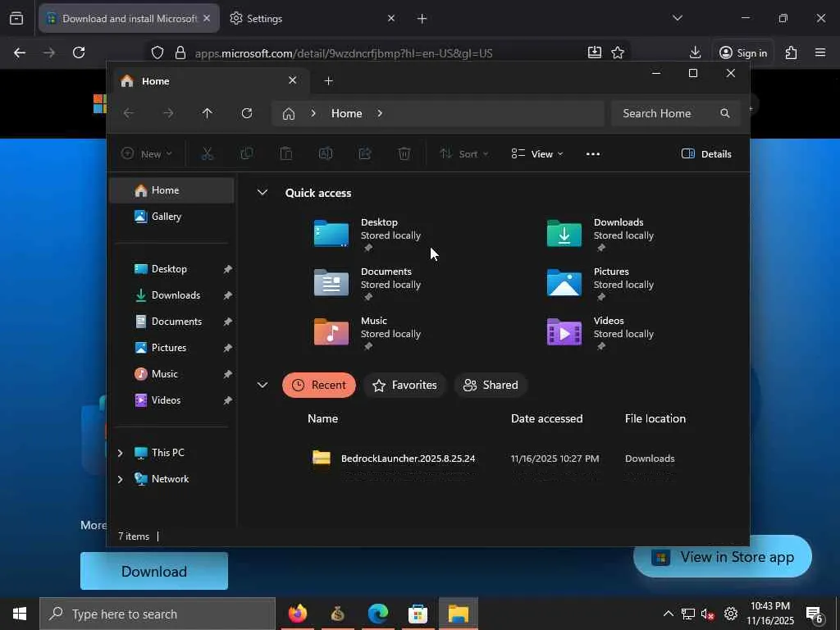Image resolution: width=840 pixels, height=630 pixels.
Task: Switch to the Recent tab
Action: (319, 386)
